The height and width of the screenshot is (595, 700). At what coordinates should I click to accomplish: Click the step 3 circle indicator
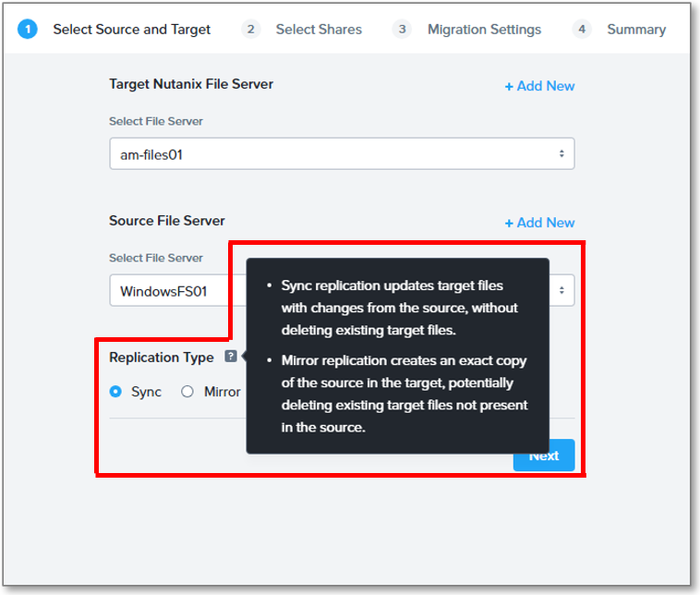[x=403, y=30]
